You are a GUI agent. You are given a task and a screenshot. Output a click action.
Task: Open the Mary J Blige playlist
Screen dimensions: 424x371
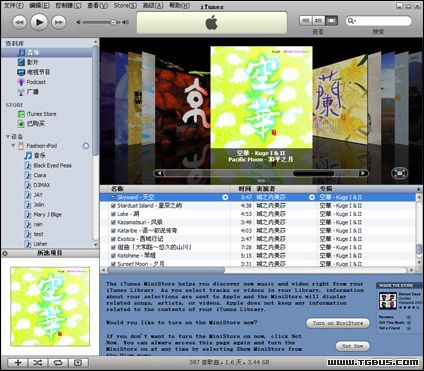[x=47, y=214]
